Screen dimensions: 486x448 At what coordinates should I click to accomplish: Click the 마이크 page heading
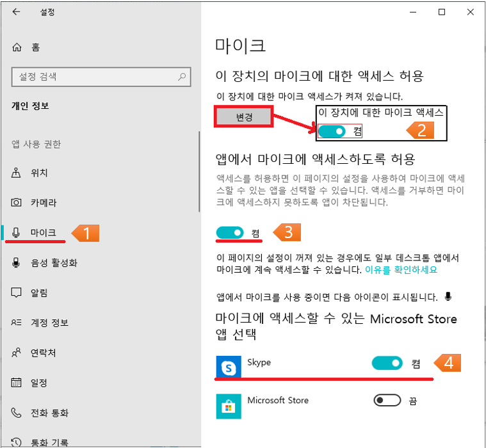tap(240, 45)
